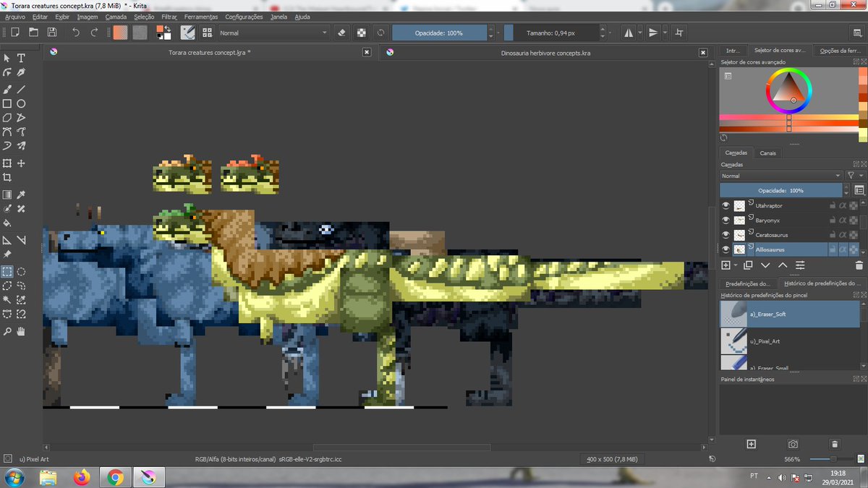Open the toolbar blending mode Normal dropdown
The width and height of the screenshot is (868, 488).
(273, 33)
